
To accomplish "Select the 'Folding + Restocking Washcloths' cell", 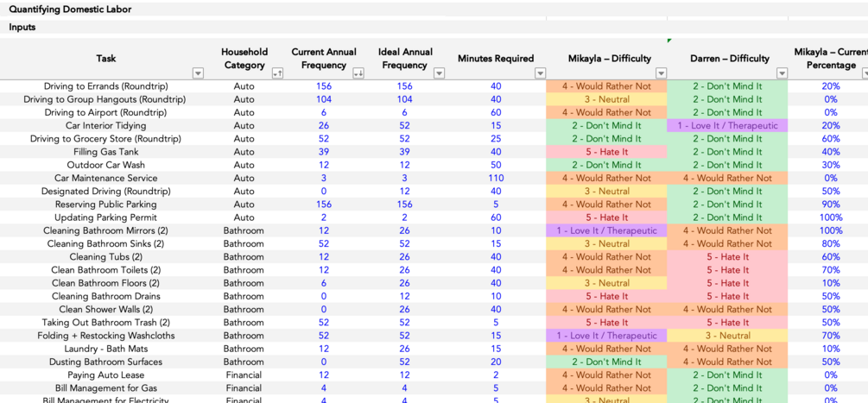I will tap(105, 336).
